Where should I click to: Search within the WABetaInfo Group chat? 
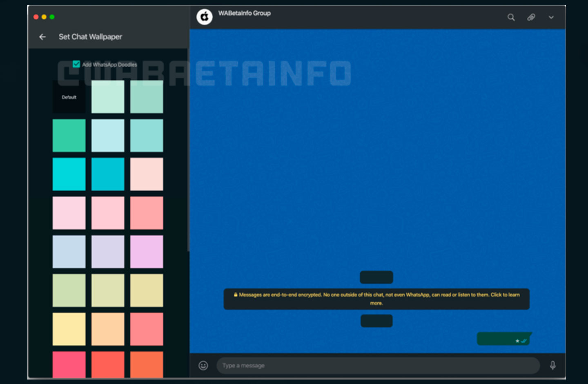coord(511,17)
